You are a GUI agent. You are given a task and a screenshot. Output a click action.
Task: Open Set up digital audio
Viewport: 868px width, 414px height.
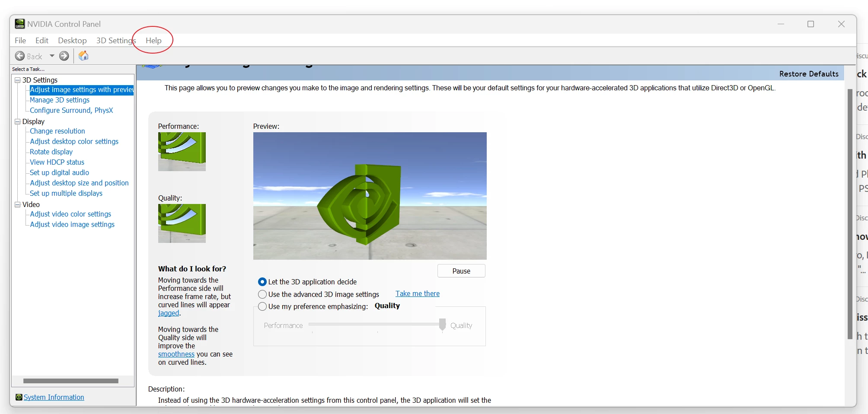(x=59, y=172)
